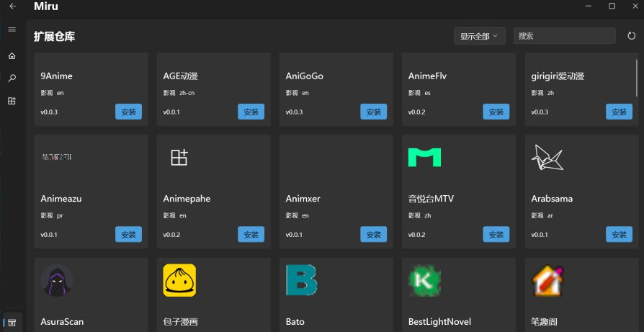
Task: Install the AGE动漫 extension
Action: (x=251, y=112)
